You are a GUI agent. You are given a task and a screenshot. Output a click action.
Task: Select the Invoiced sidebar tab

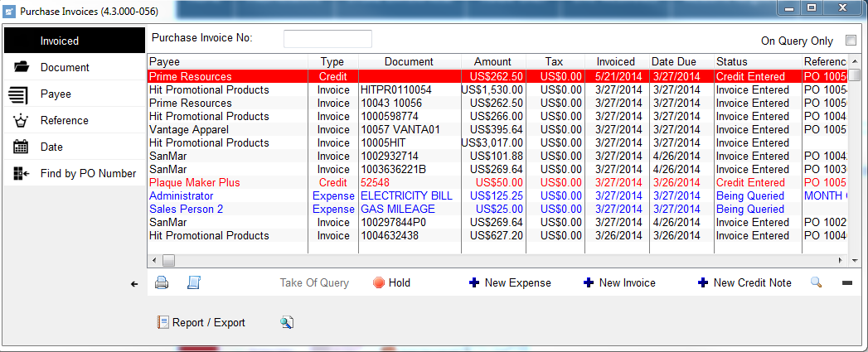click(x=74, y=41)
